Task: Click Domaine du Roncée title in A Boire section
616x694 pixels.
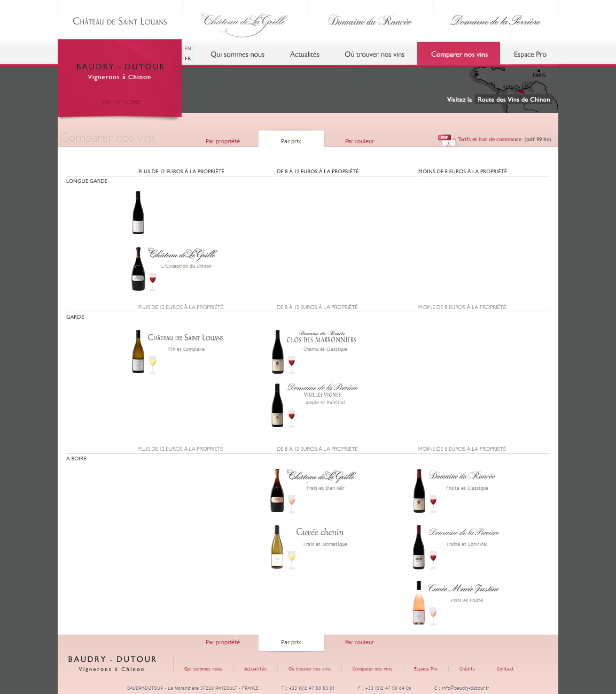Action: (x=462, y=476)
